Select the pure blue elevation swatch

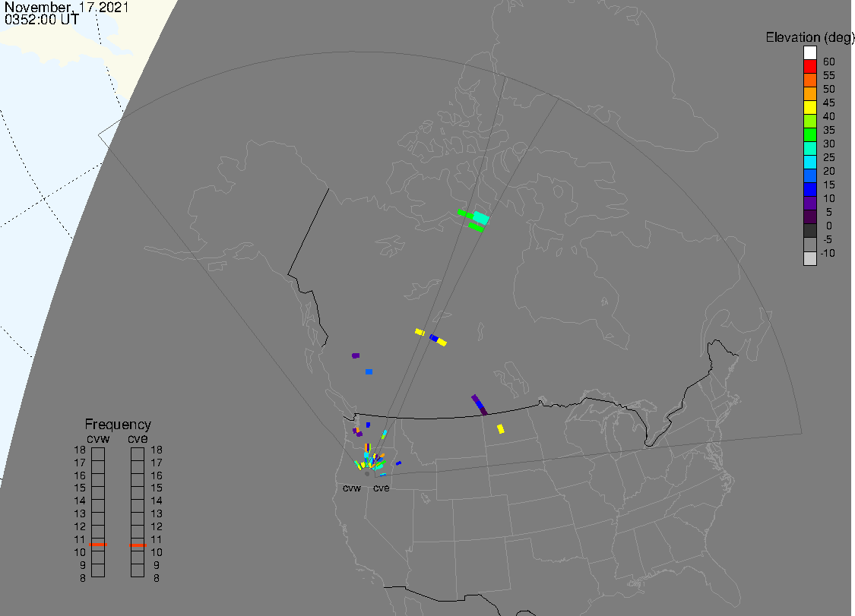[809, 189]
